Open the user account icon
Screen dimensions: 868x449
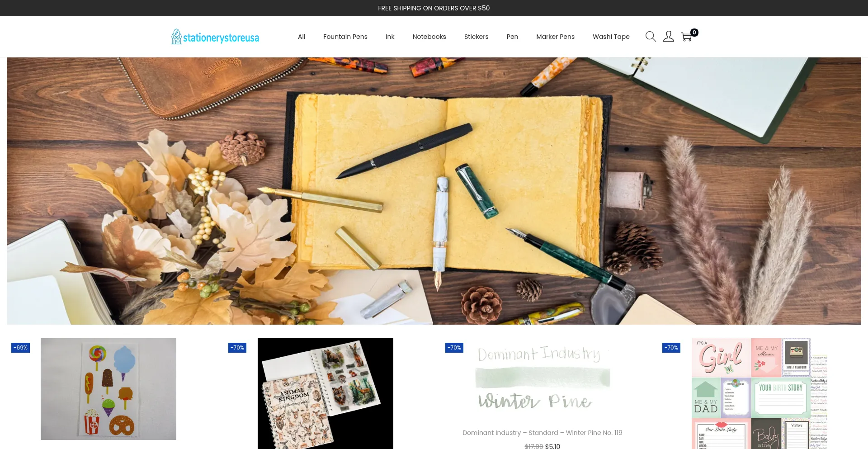coord(669,37)
